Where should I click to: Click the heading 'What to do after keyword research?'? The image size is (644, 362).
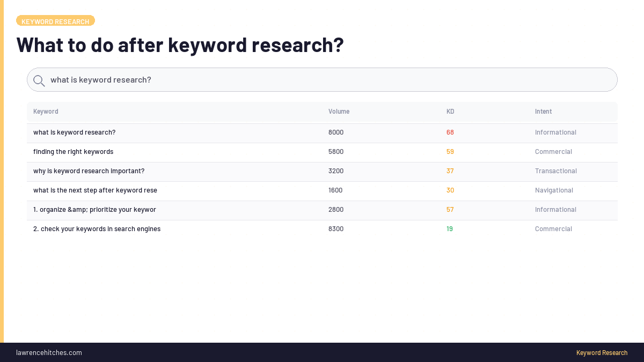(180, 45)
